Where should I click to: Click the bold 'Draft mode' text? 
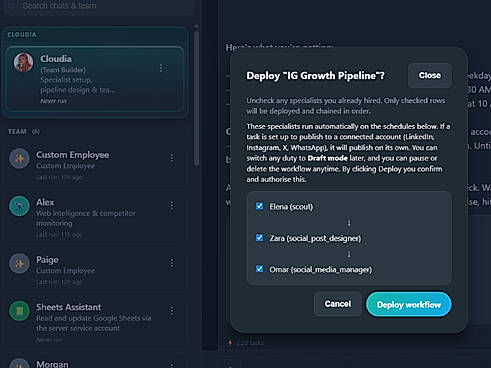tap(327, 158)
